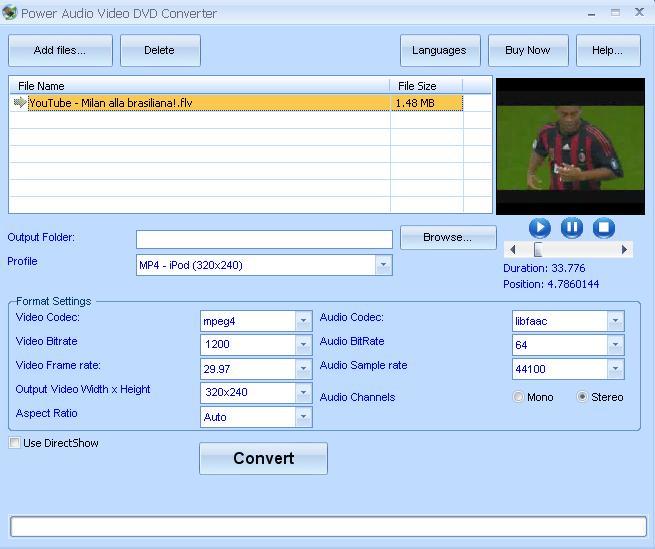The width and height of the screenshot is (655, 549).
Task: Open the Profile dropdown
Action: point(383,265)
